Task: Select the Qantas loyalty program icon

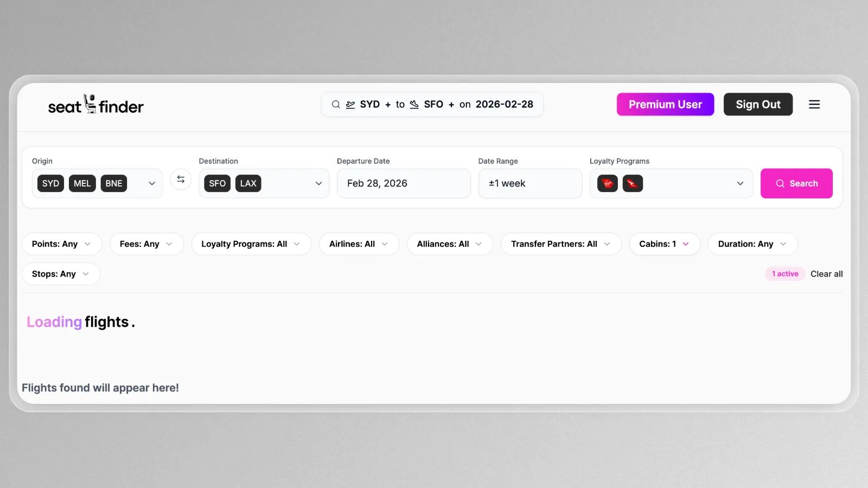Action: [x=633, y=183]
